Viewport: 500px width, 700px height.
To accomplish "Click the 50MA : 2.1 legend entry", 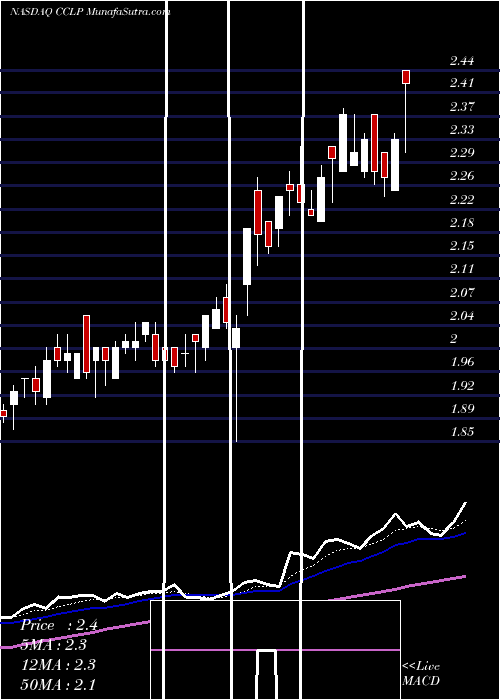I will [58, 684].
